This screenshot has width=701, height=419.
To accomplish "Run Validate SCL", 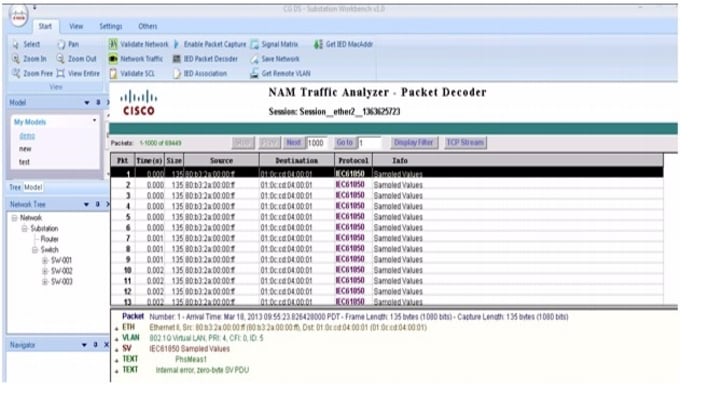I will tap(132, 73).
